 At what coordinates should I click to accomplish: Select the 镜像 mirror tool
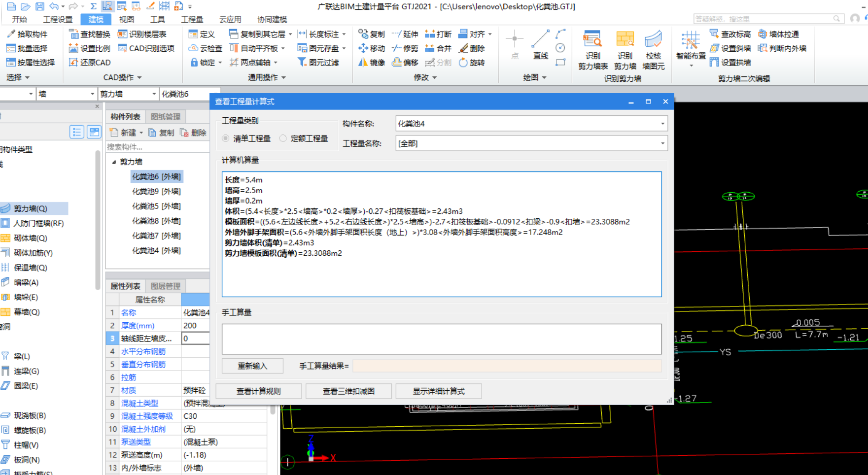[372, 63]
